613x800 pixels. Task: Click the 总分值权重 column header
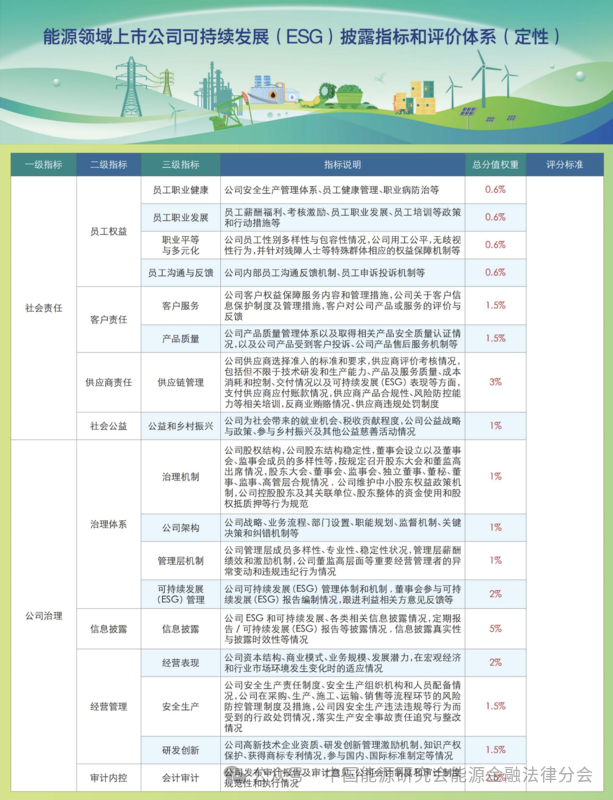(x=495, y=165)
